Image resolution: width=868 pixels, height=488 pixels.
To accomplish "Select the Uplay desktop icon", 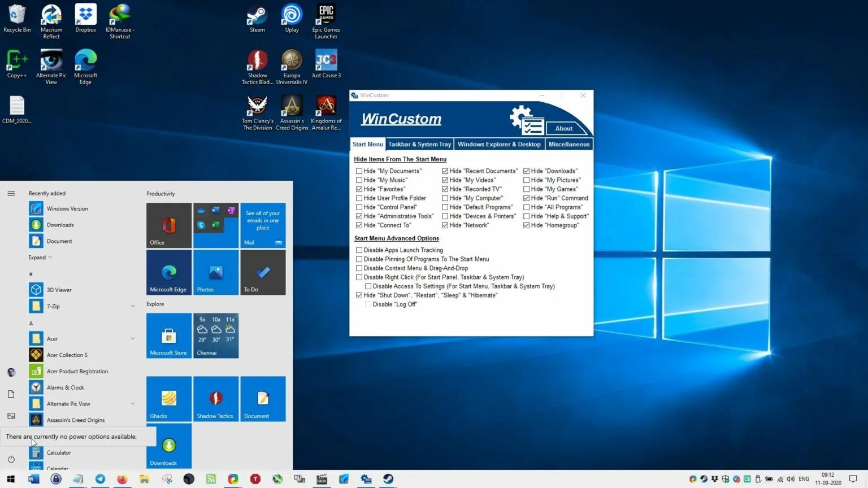I will [292, 19].
